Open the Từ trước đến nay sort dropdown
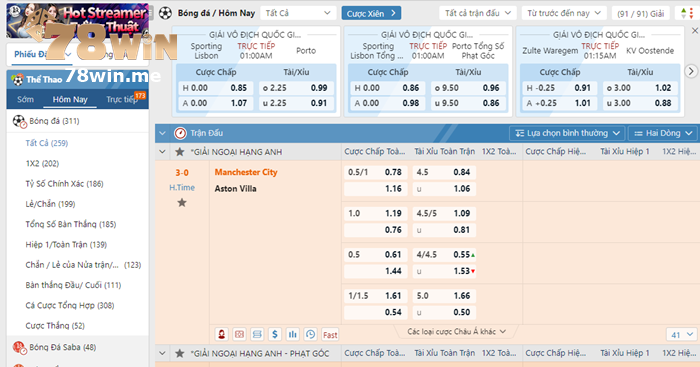This screenshot has height=367, width=700. 564,13
